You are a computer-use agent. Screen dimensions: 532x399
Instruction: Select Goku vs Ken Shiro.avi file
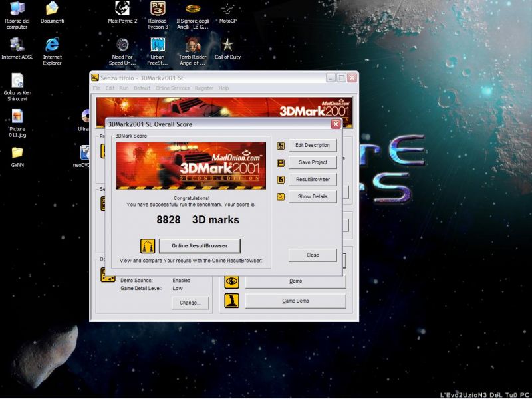(x=17, y=87)
